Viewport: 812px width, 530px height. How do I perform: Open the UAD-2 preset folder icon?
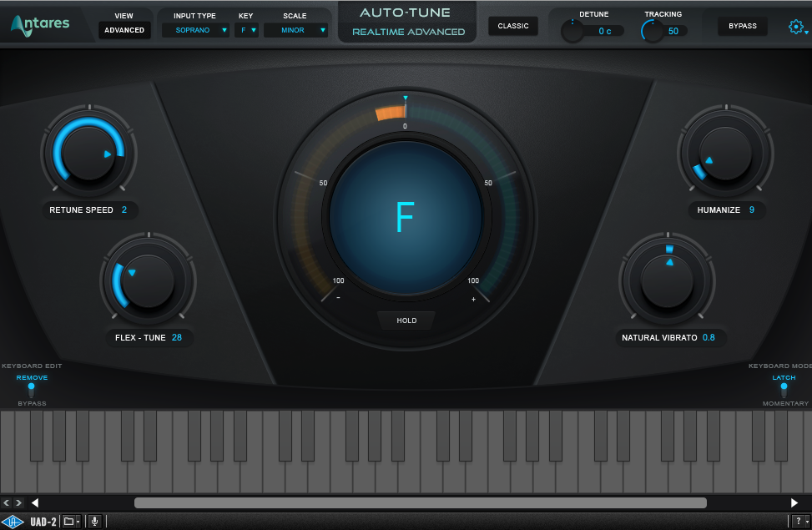pyautogui.click(x=68, y=522)
